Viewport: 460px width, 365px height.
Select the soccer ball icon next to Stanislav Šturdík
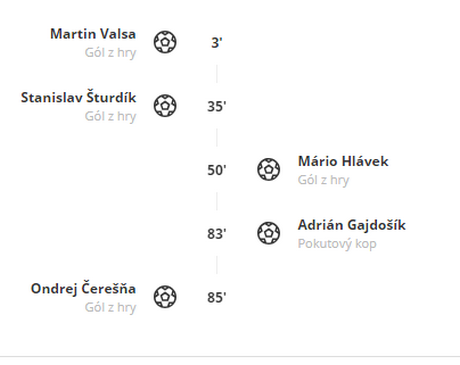pos(165,106)
